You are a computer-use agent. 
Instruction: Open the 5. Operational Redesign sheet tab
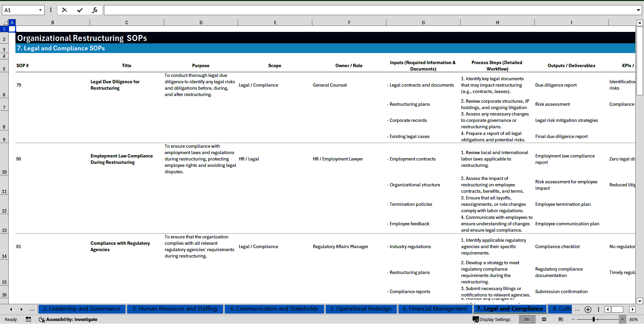[x=361, y=309]
